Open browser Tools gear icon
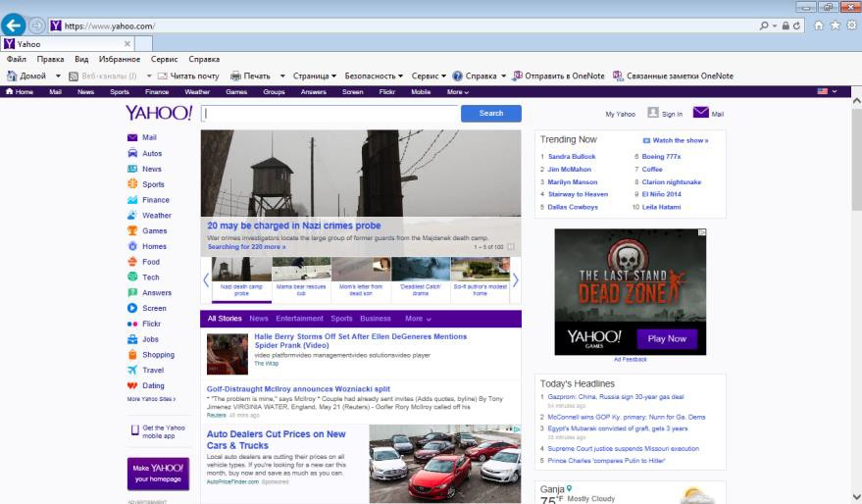The width and height of the screenshot is (862, 504). click(x=851, y=25)
